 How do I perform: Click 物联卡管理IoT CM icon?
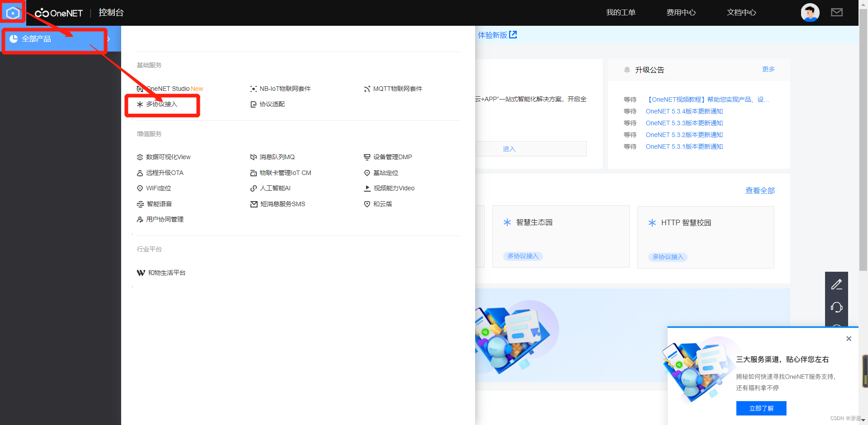(254, 173)
